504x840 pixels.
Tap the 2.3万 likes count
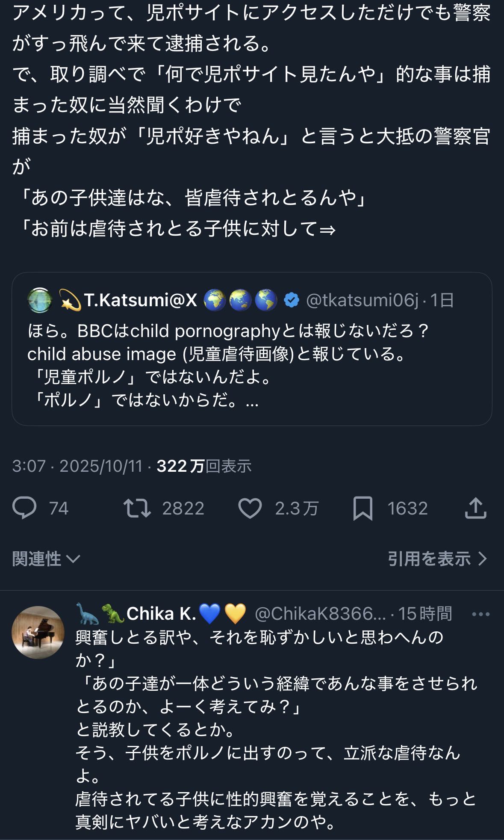[296, 509]
